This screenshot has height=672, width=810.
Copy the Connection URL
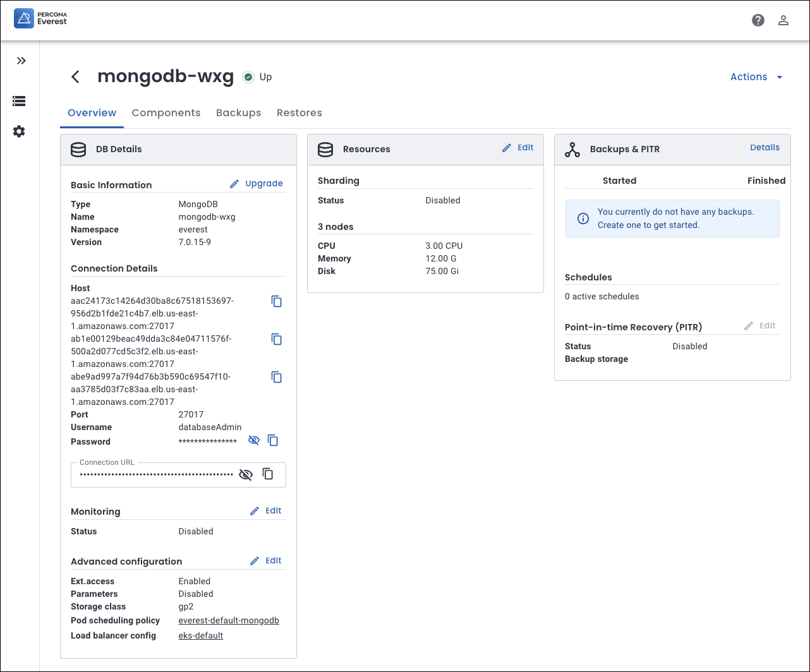tap(268, 474)
